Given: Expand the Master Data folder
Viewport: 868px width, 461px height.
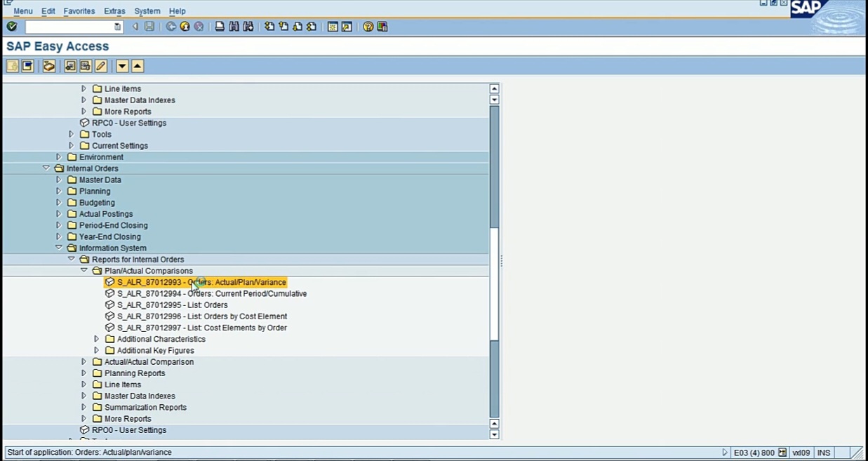Looking at the screenshot, I should click(59, 180).
